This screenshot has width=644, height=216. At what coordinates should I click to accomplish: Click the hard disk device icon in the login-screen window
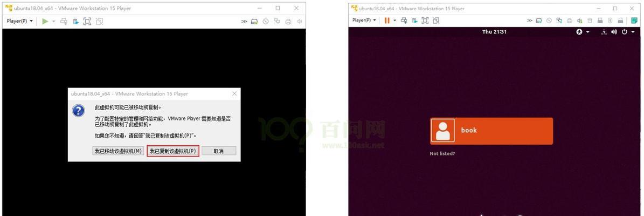(539, 21)
